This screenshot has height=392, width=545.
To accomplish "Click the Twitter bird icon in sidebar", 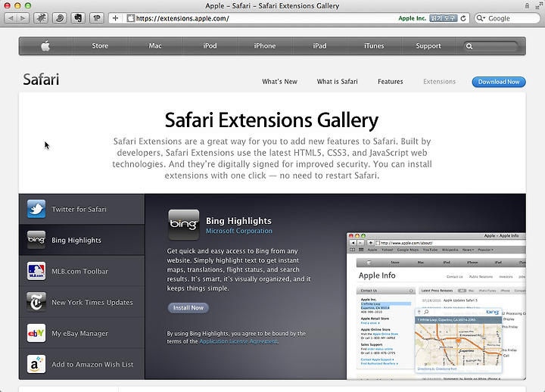I will [36, 209].
